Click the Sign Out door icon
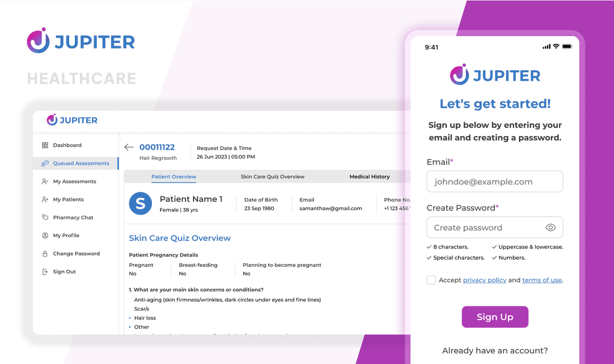The width and height of the screenshot is (614, 364). (x=45, y=272)
